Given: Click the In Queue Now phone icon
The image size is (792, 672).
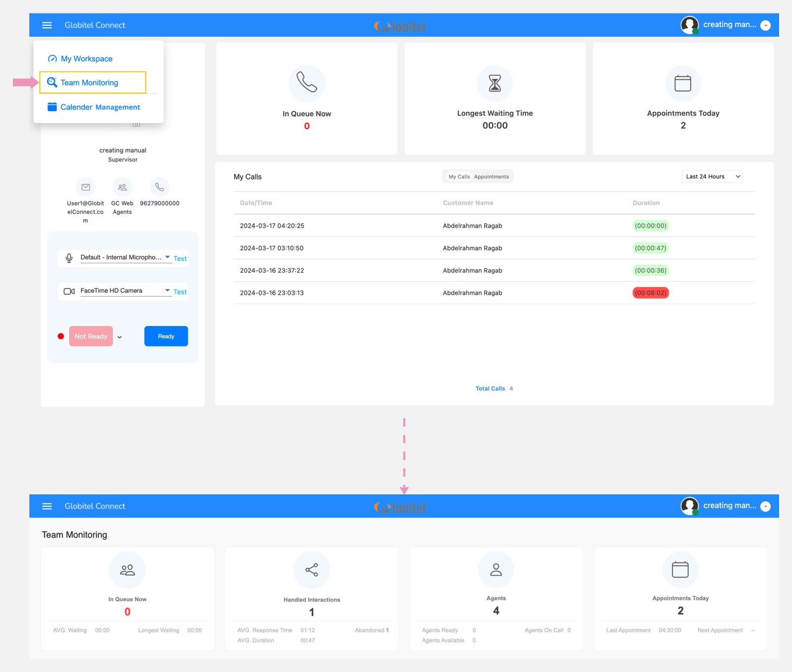Looking at the screenshot, I should pos(306,83).
